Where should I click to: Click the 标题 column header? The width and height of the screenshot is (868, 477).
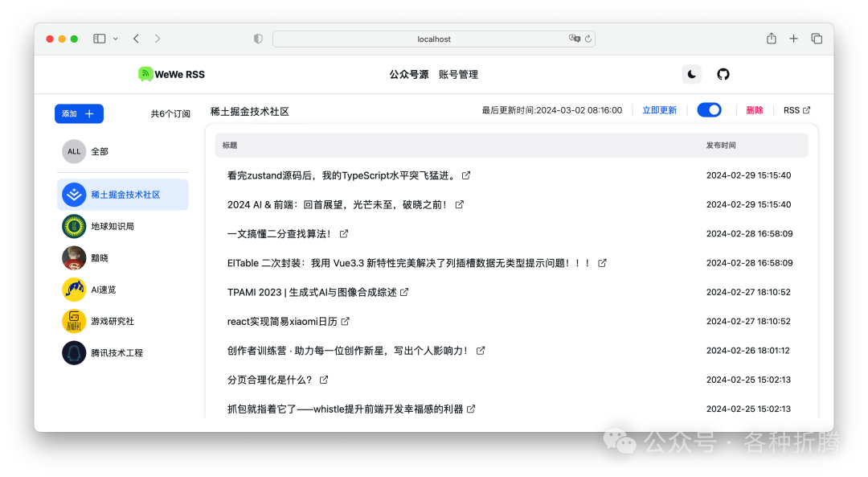point(230,145)
